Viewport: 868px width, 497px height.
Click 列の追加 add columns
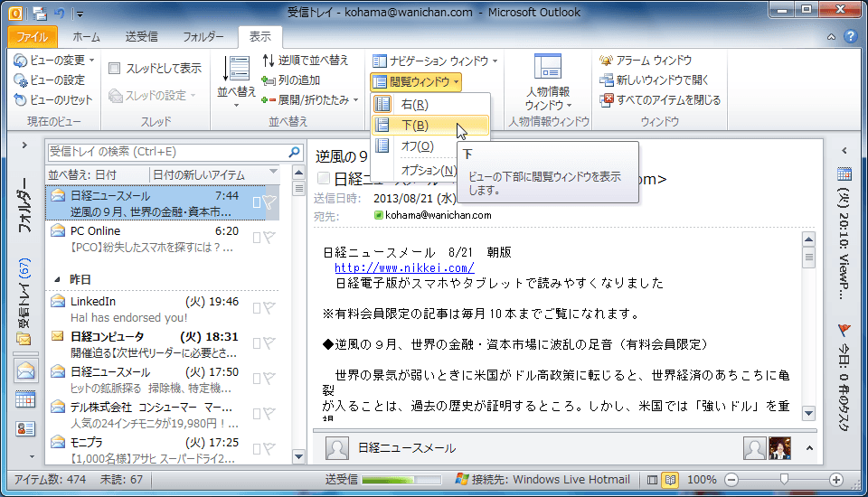point(291,80)
